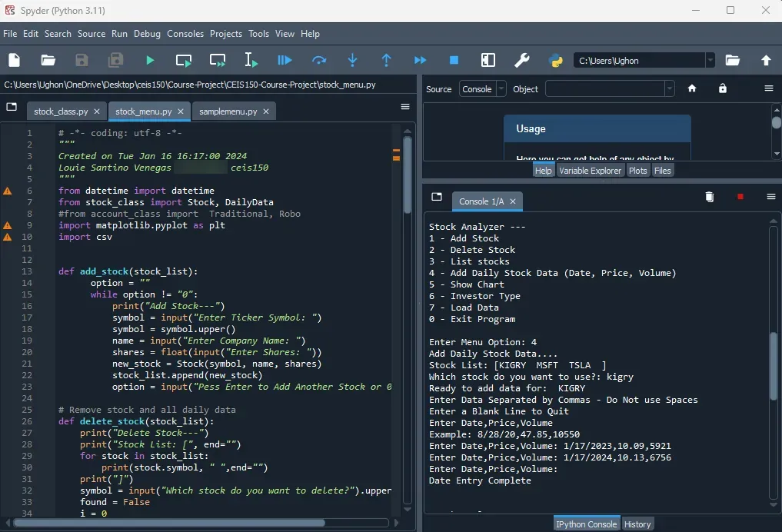Interrupt the kernel with the red stop icon
Viewport: 782px width, 532px height.
pyautogui.click(x=740, y=197)
